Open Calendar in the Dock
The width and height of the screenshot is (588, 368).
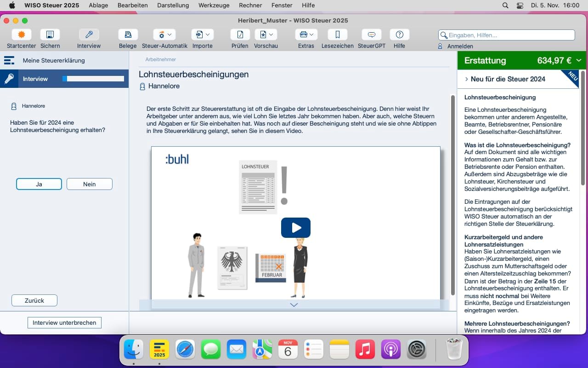pyautogui.click(x=288, y=350)
